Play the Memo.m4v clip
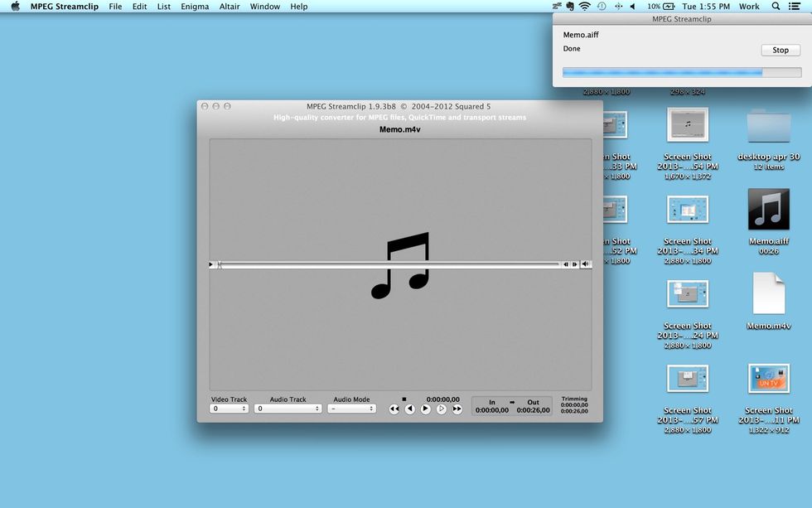This screenshot has width=812, height=508. pos(426,409)
